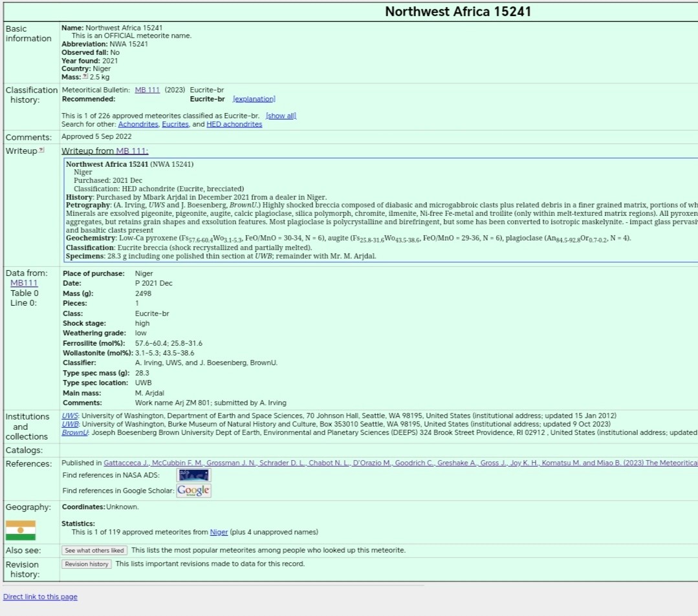
Task: Open the NASA ADS references icon
Action: pyautogui.click(x=193, y=475)
